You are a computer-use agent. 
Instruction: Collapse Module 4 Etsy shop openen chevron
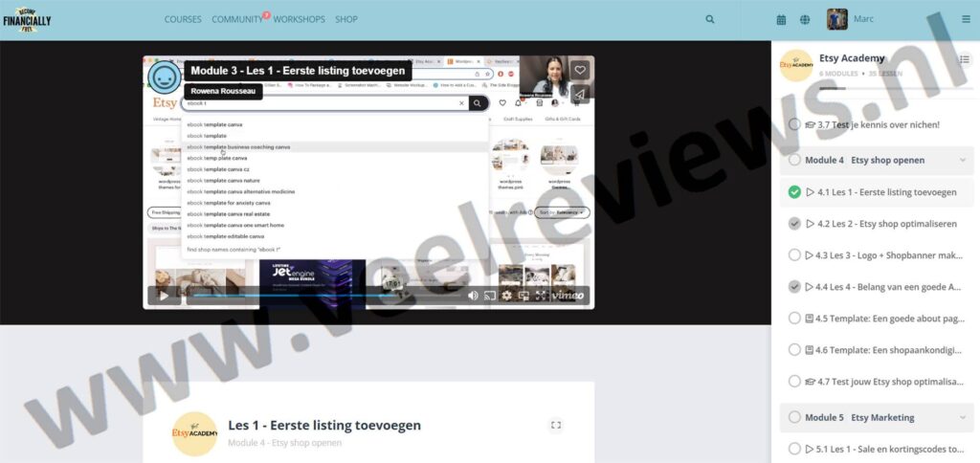(963, 160)
